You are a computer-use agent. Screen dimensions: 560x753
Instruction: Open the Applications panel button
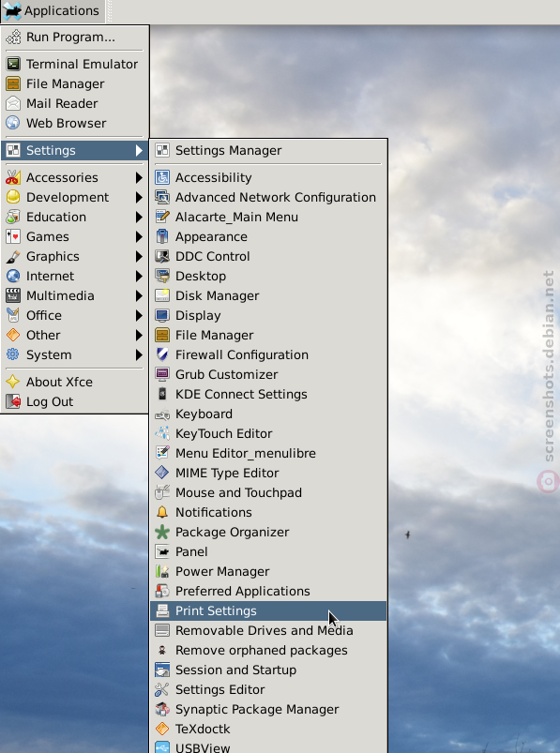[53, 11]
